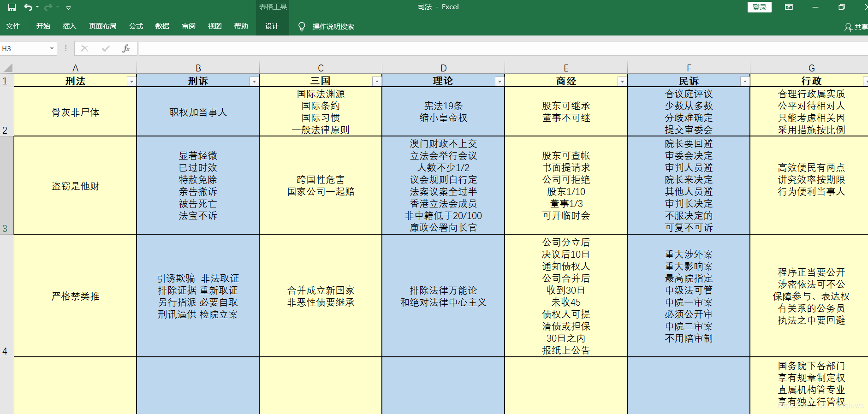Image resolution: width=868 pixels, height=414 pixels.
Task: Open the 三国 column filter dropdown
Action: [x=377, y=81]
